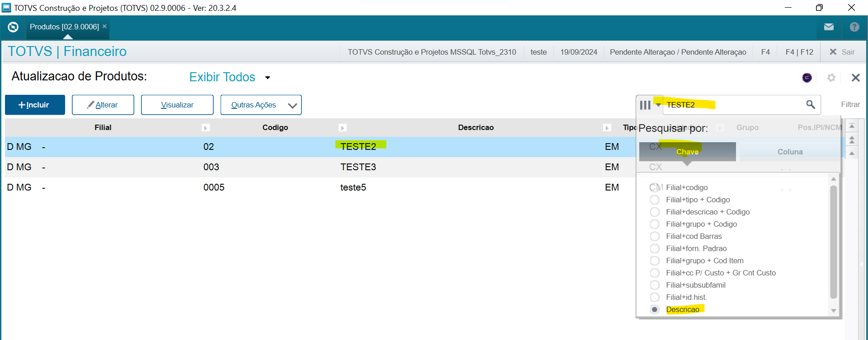This screenshot has height=340, width=868.
Task: Click the Visualizar button
Action: (177, 105)
